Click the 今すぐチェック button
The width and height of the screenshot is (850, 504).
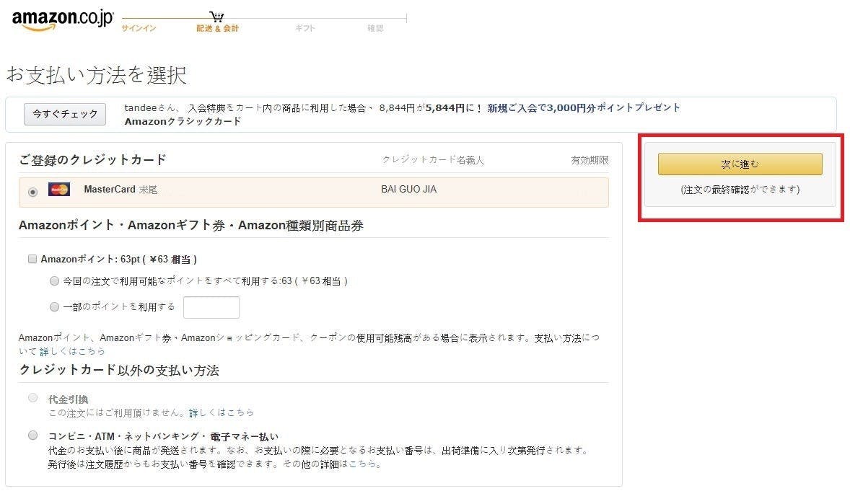[x=65, y=114]
